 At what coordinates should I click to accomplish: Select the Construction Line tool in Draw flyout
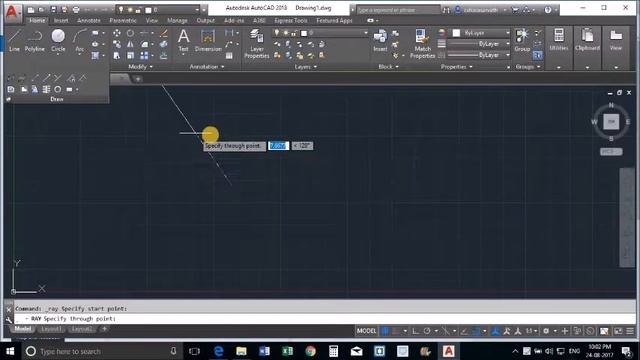click(x=35, y=78)
